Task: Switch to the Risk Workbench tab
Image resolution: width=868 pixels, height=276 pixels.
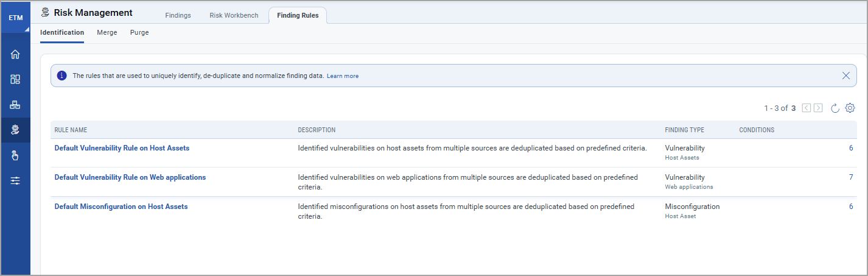Action: (234, 16)
